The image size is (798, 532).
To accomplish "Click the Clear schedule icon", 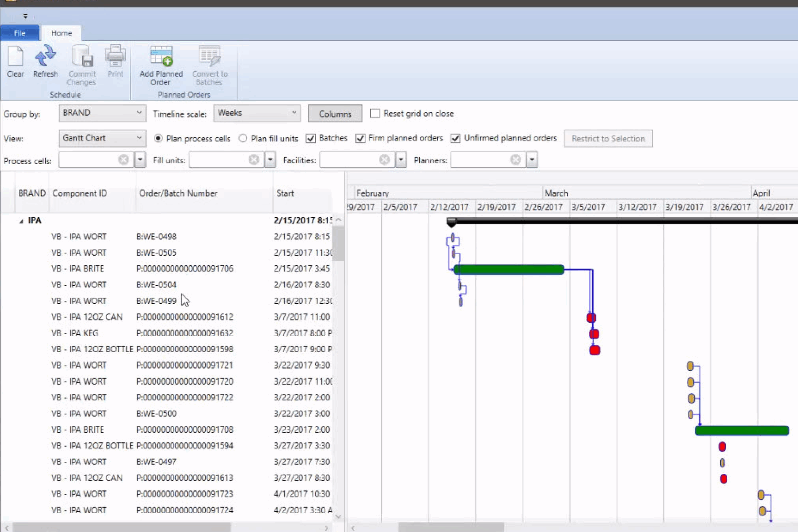I will tap(15, 61).
